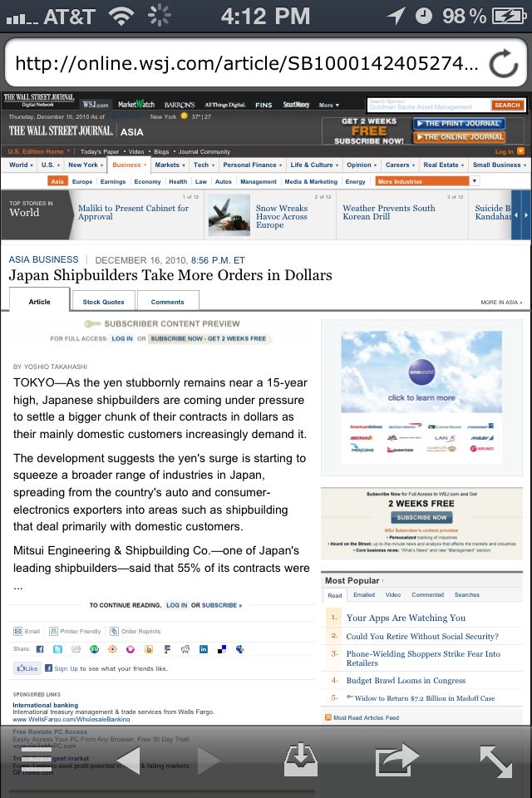The image size is (532, 798).
Task: Tap the reload page icon
Action: [503, 64]
